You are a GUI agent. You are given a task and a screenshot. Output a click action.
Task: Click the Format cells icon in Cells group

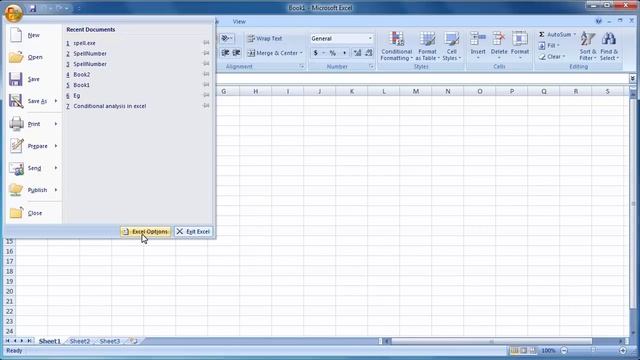pos(520,39)
